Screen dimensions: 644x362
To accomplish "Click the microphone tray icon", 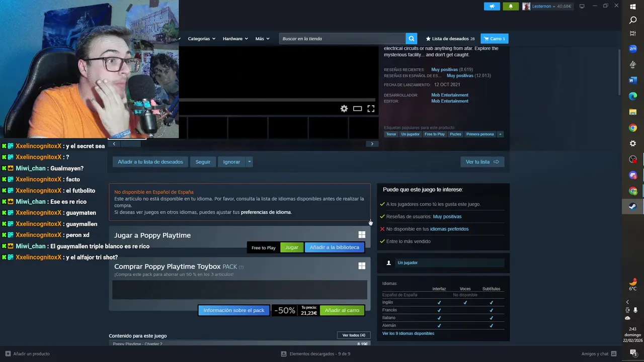I will tap(635, 310).
